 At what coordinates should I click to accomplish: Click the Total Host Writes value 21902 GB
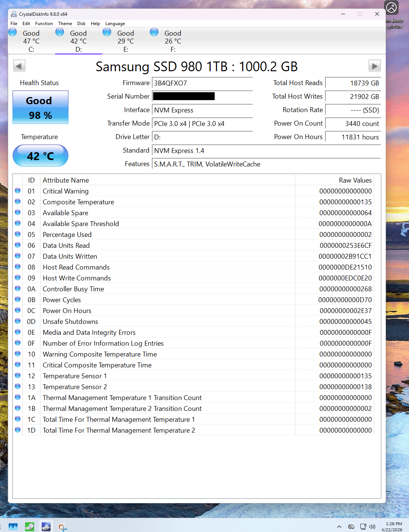(x=353, y=97)
